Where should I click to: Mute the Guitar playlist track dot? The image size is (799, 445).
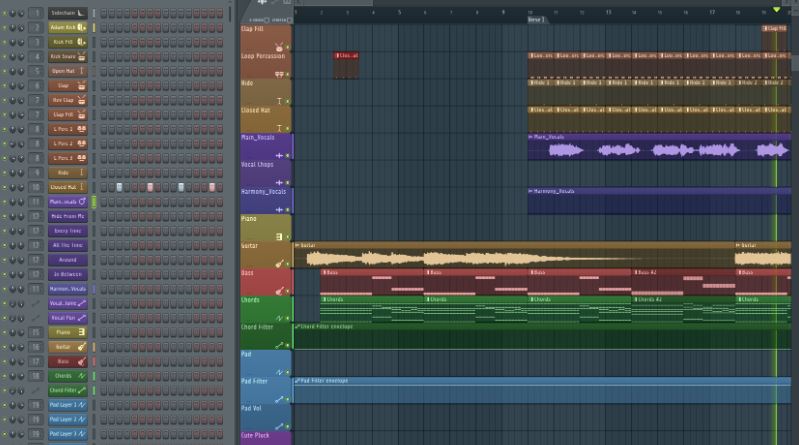coord(287,264)
